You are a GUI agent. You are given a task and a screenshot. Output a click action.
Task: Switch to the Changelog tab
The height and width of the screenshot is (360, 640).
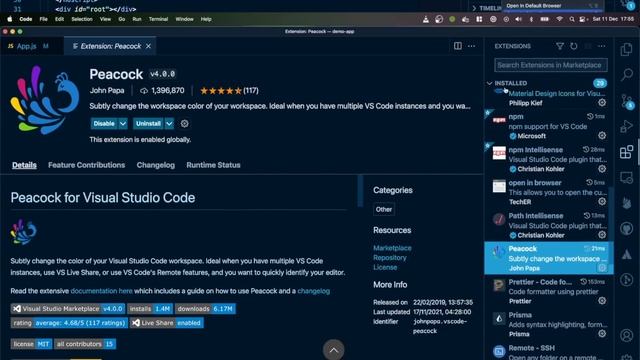pyautogui.click(x=156, y=165)
